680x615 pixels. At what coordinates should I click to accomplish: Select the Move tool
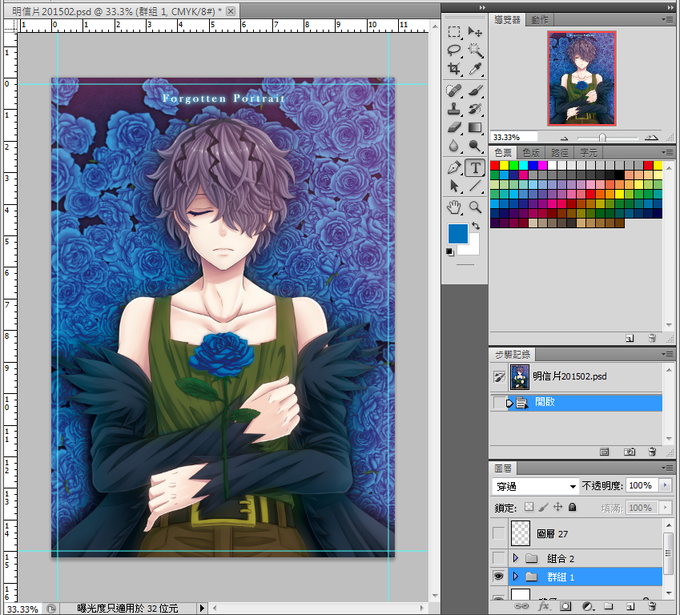(475, 32)
